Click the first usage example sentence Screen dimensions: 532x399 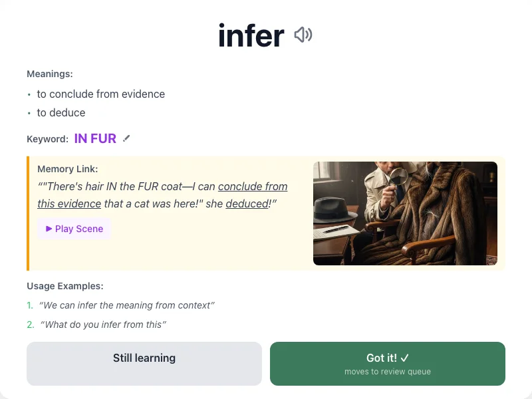(x=126, y=305)
